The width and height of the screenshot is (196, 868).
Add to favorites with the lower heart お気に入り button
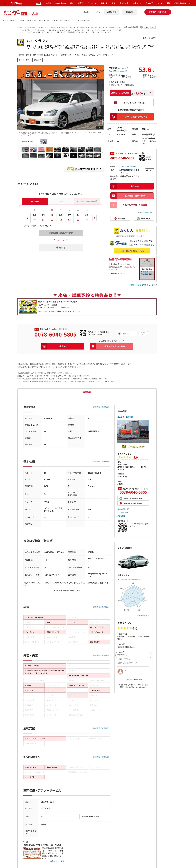click(127, 334)
